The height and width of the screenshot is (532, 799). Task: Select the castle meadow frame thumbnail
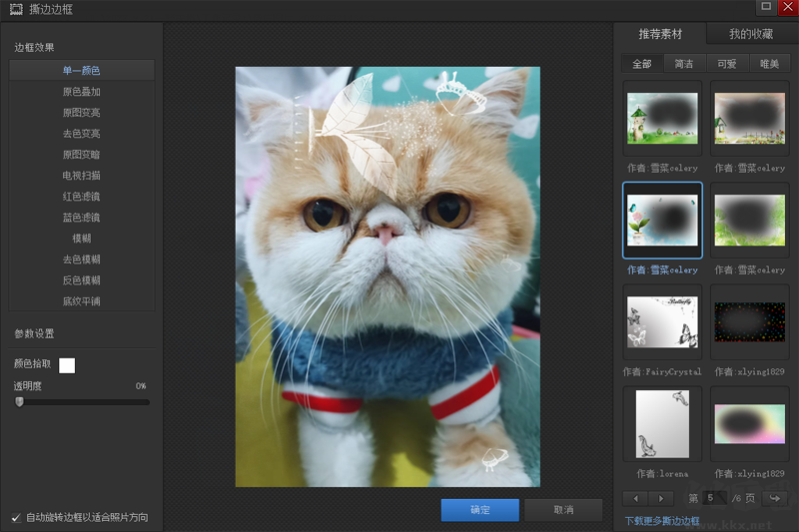(662, 118)
